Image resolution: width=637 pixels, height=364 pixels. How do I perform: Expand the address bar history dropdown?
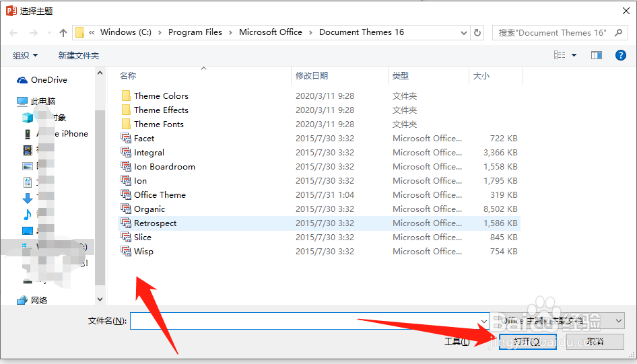coord(463,33)
